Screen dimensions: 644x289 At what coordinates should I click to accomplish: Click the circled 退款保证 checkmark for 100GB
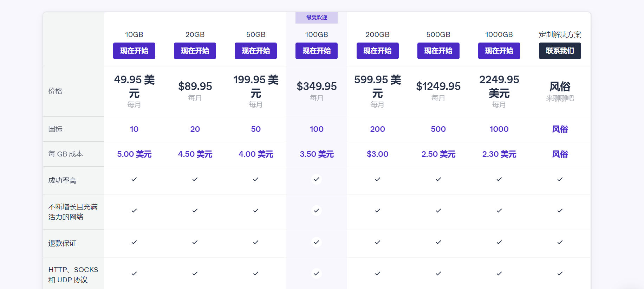click(x=316, y=242)
